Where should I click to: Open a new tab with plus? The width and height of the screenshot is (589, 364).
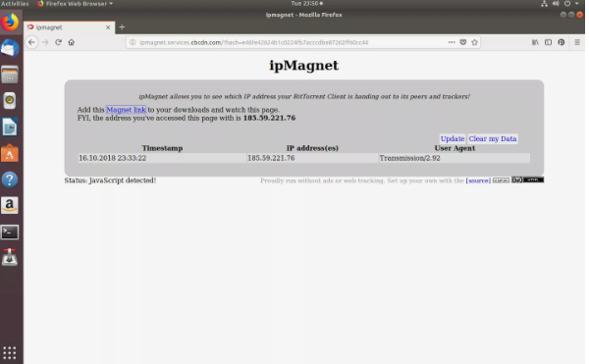coord(122,27)
